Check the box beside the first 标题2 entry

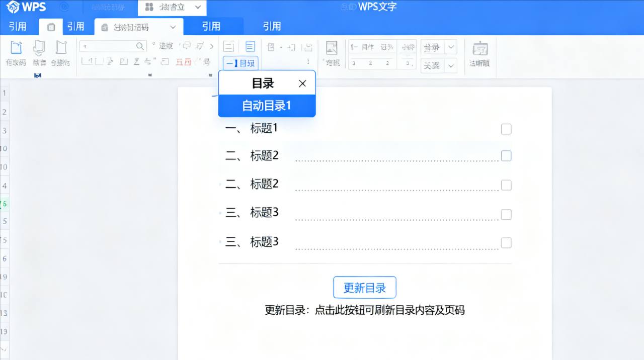pos(506,156)
